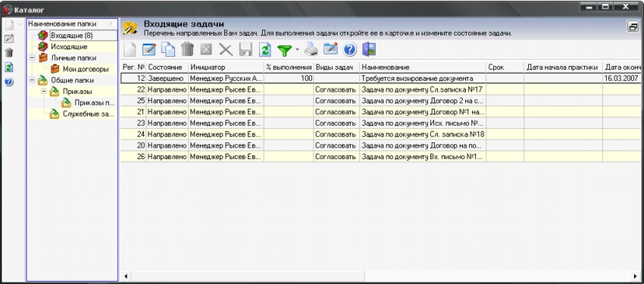The height and width of the screenshot is (284, 644).
Task: Select task for Вх. письмо №1...
Action: tap(381, 156)
